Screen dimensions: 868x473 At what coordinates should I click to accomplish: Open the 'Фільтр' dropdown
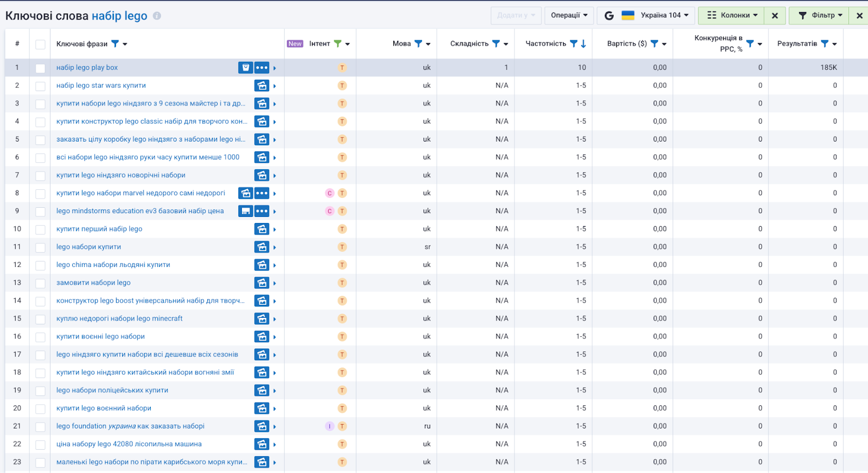[x=819, y=15]
